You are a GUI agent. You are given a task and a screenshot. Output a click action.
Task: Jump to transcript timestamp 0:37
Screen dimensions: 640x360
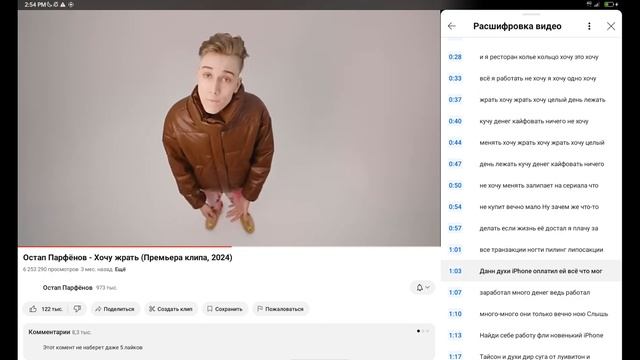pyautogui.click(x=455, y=100)
